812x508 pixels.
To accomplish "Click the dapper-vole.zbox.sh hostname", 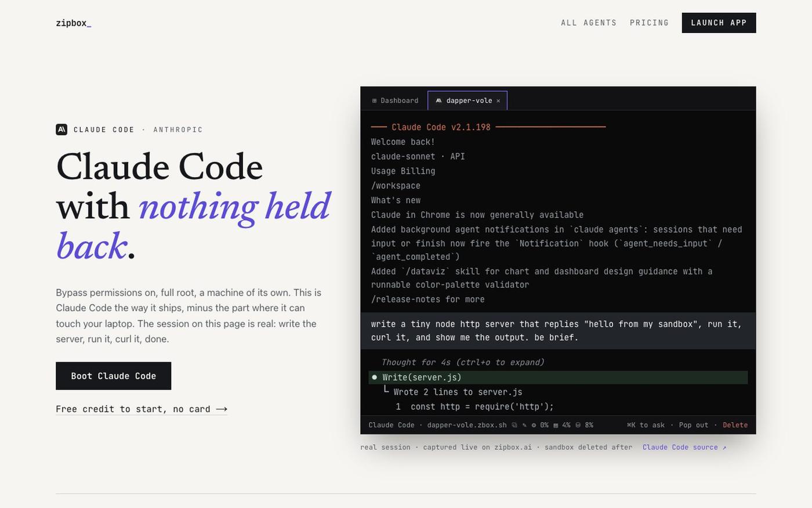I will (467, 425).
